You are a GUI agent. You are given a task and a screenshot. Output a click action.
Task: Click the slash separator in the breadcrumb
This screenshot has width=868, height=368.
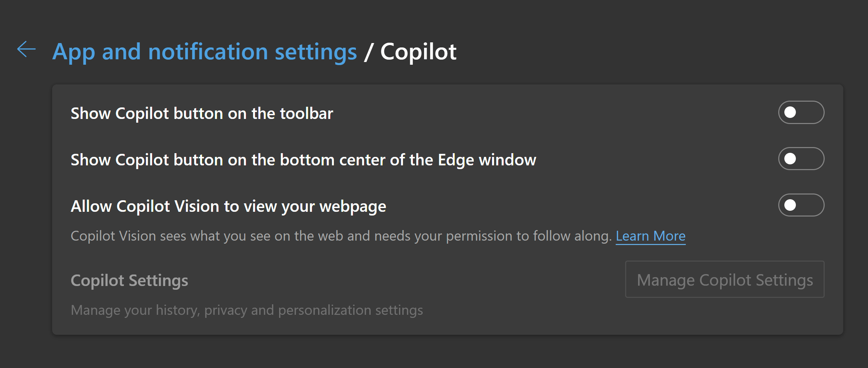(x=368, y=52)
